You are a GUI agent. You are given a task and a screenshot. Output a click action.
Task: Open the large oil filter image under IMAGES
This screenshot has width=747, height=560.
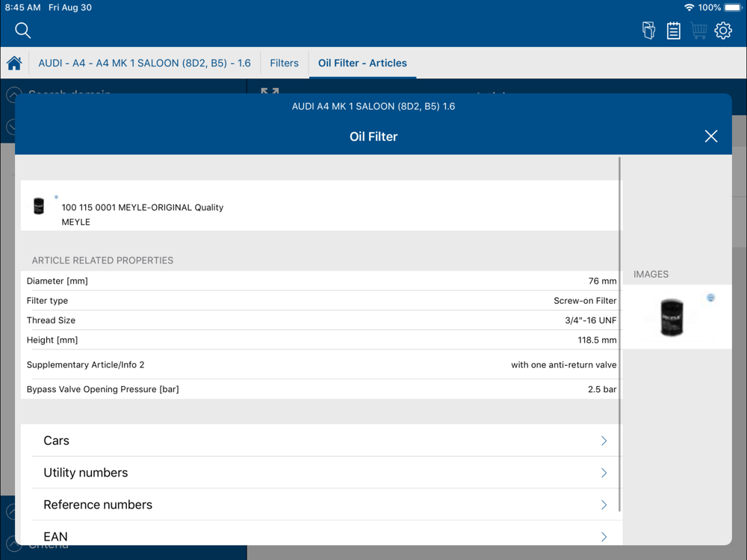[x=672, y=317]
